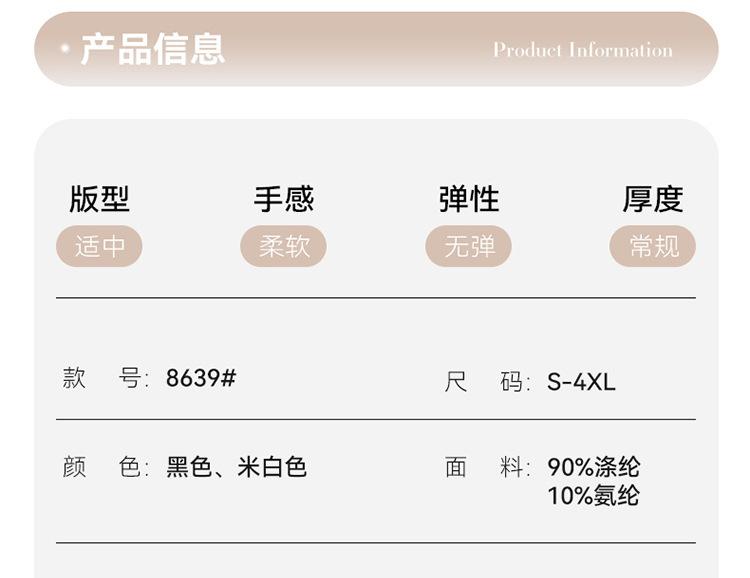Click the 无弹 pill tag

coord(469,246)
